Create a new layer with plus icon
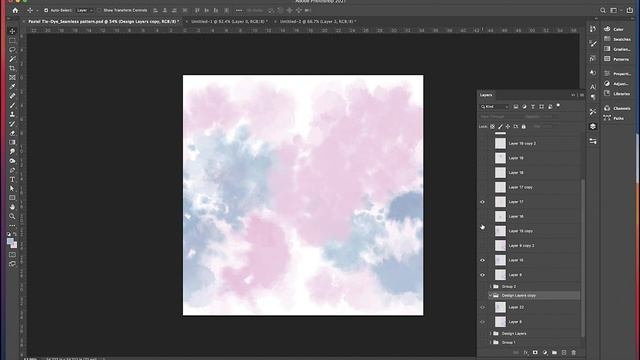The width and height of the screenshot is (640, 360). (564, 352)
